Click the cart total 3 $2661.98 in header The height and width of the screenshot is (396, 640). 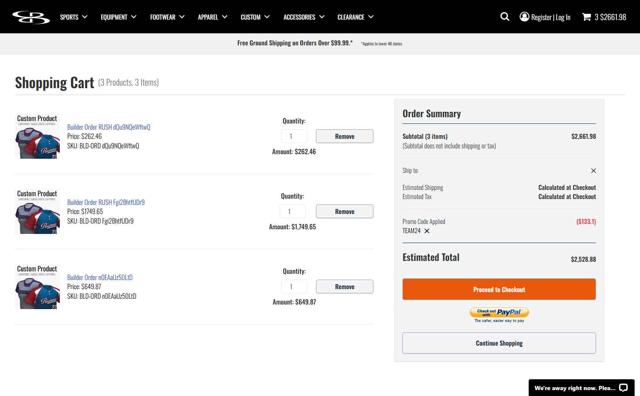coord(610,17)
